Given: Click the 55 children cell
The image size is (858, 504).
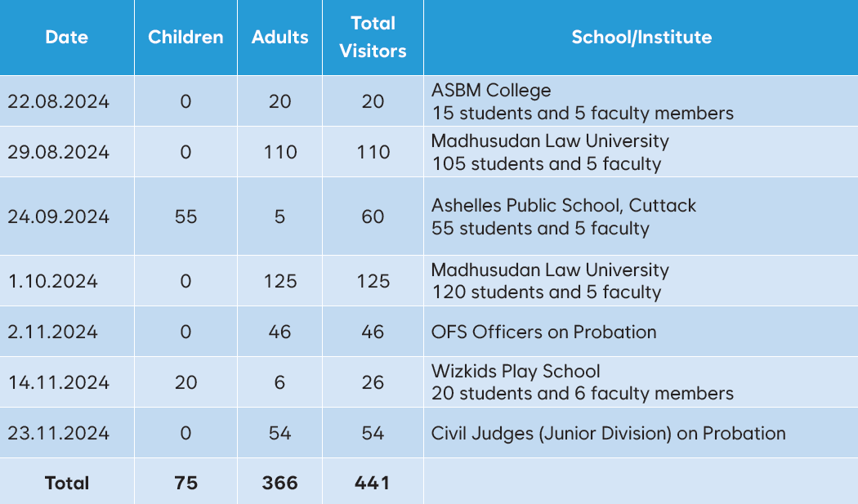Looking at the screenshot, I should click(x=185, y=216).
